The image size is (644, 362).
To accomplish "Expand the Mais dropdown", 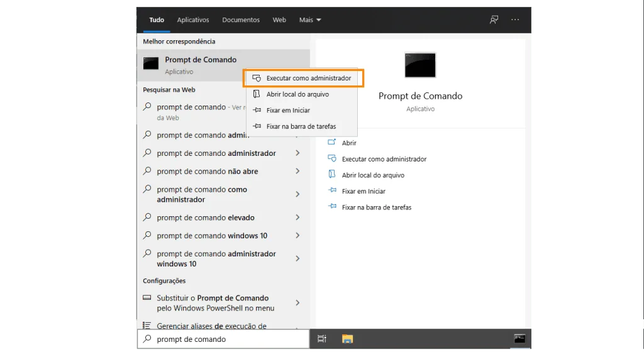I will click(310, 19).
